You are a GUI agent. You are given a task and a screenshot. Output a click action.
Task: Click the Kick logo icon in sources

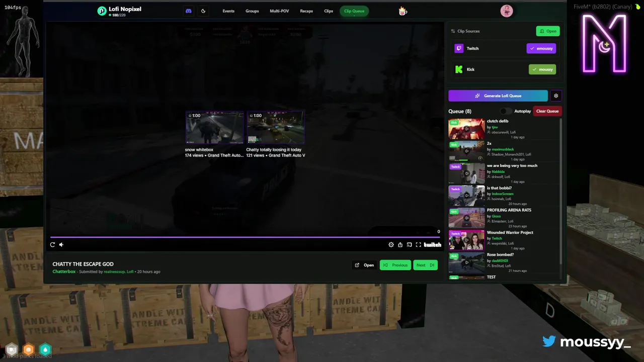coord(459,69)
